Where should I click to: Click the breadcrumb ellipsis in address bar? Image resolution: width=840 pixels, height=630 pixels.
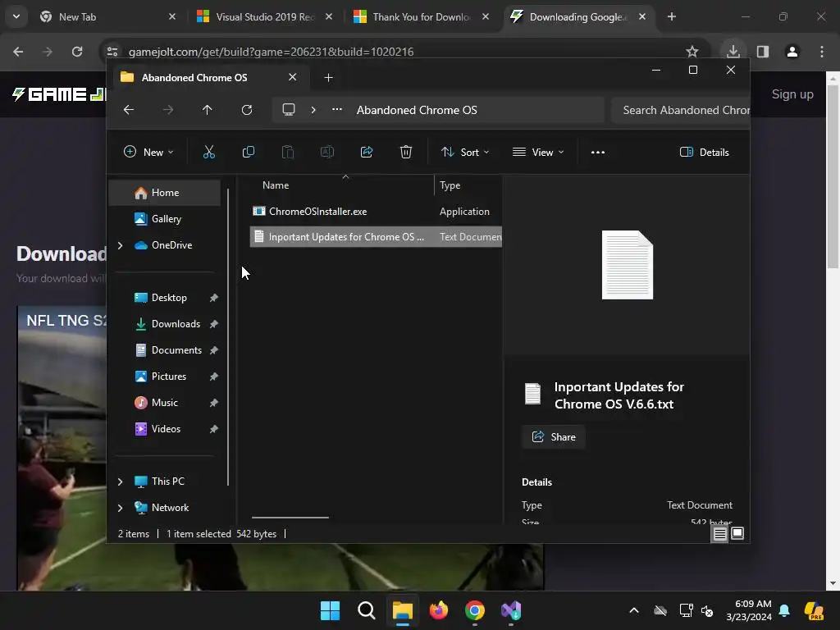pos(337,109)
